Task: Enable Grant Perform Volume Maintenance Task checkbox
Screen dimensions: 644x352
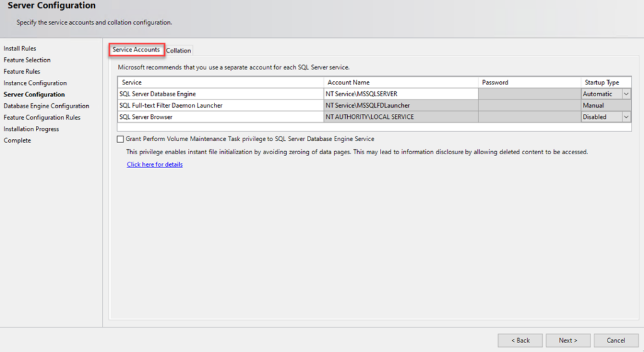Action: click(120, 139)
